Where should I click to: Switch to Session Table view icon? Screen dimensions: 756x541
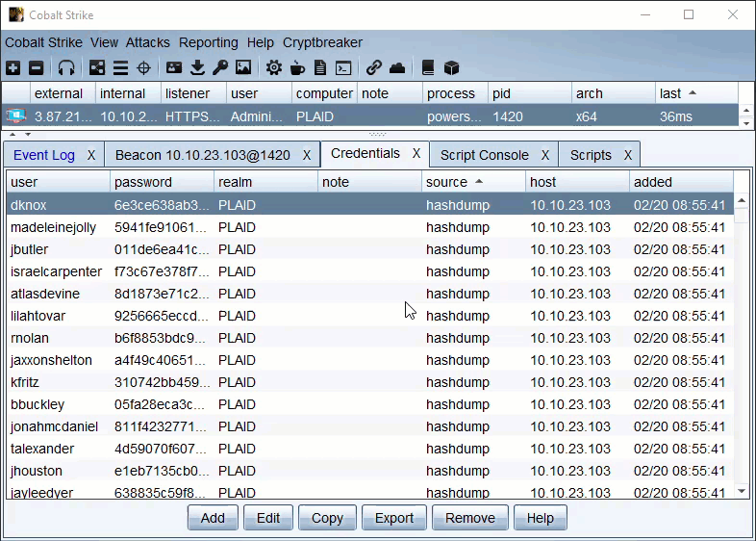pos(120,68)
